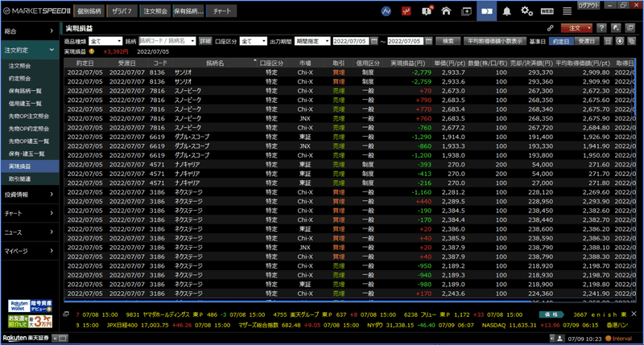
Task: Open the 出力期間 期間指定 dropdown
Action: [312, 41]
